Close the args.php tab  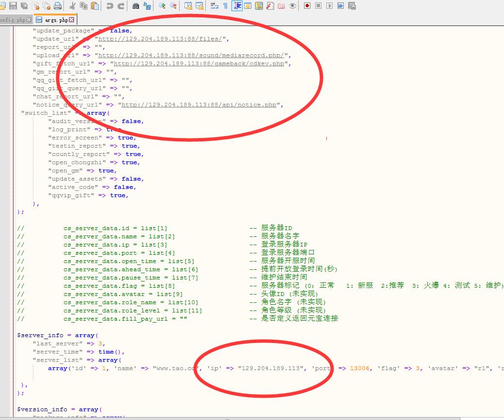pyautogui.click(x=72, y=20)
